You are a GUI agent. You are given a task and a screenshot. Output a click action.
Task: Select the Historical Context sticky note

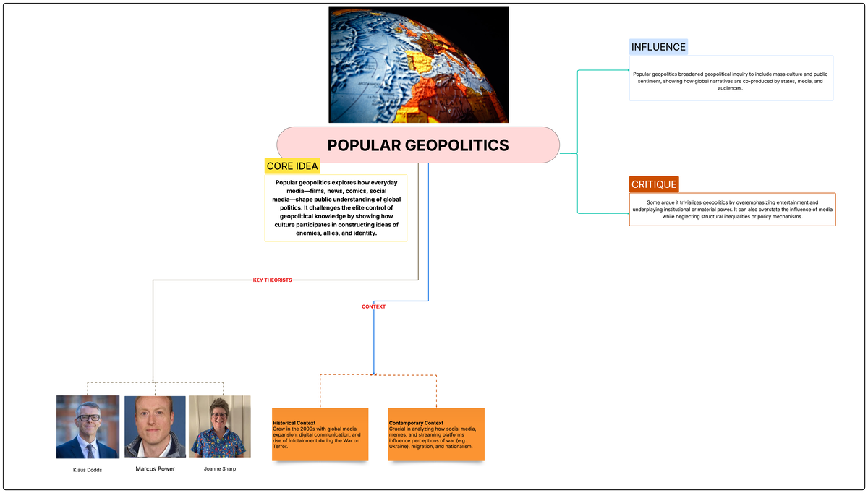click(x=320, y=434)
